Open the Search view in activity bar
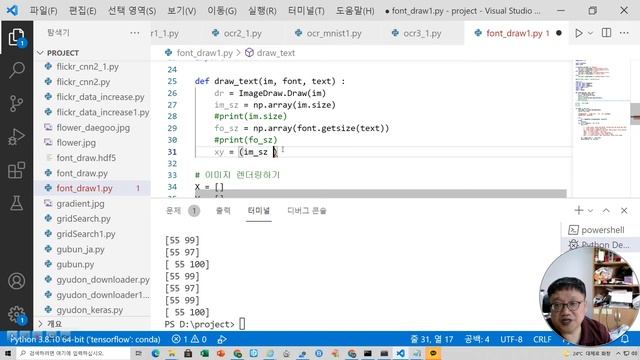Screen dimensions: 640x360 [x=16, y=70]
